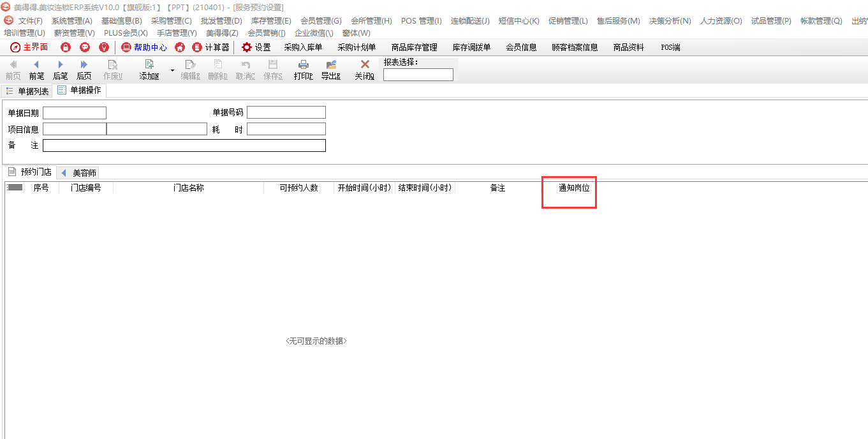This screenshot has width=868, height=439.
Task: Sort by 门店编号 column header
Action: click(86, 188)
